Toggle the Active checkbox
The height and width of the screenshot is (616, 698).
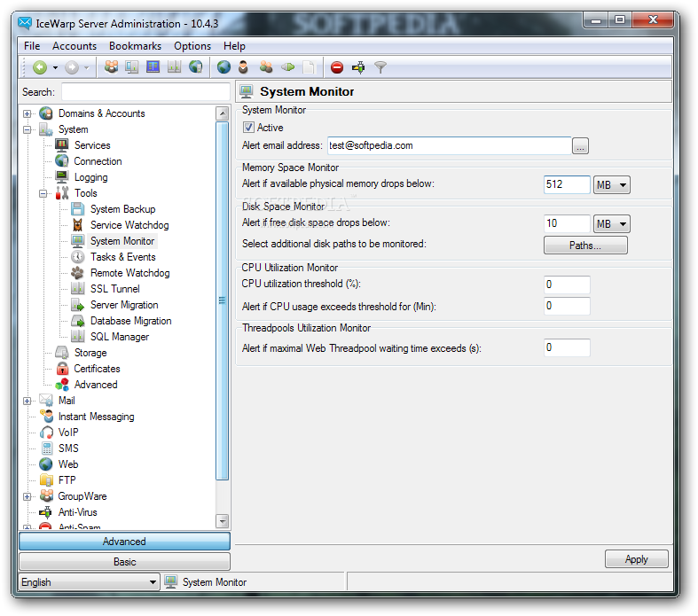pos(248,128)
